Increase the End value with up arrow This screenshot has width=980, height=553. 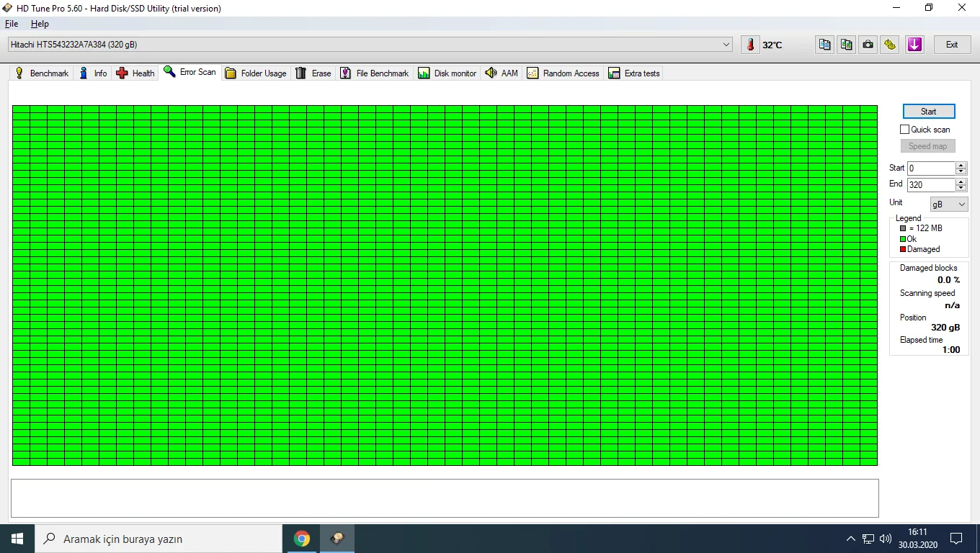961,181
